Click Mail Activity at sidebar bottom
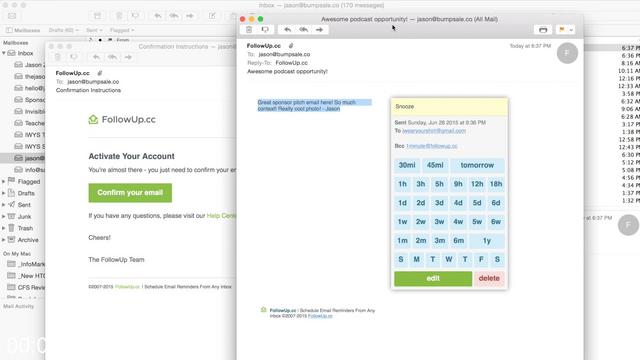 point(19,306)
